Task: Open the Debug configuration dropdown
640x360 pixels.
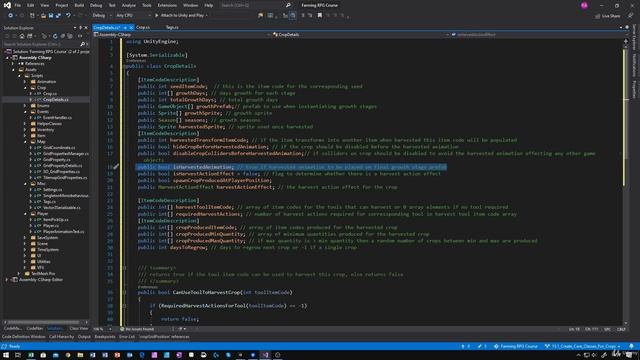Action: [x=101, y=16]
